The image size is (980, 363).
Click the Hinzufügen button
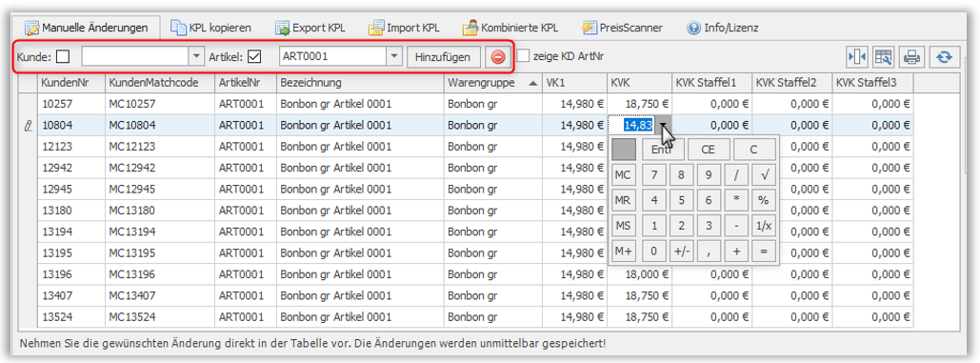[x=443, y=57]
